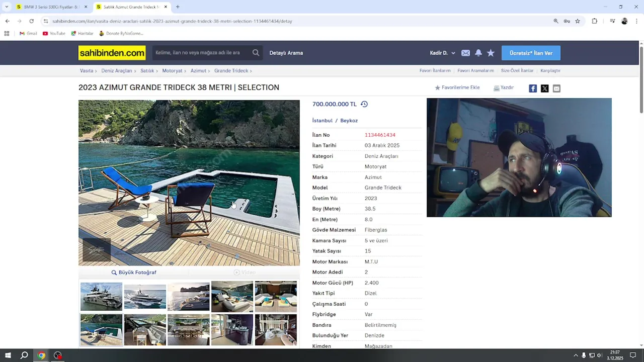Open Favori Aramalarım menu
Viewport: 644px width, 362px height.
pyautogui.click(x=475, y=71)
